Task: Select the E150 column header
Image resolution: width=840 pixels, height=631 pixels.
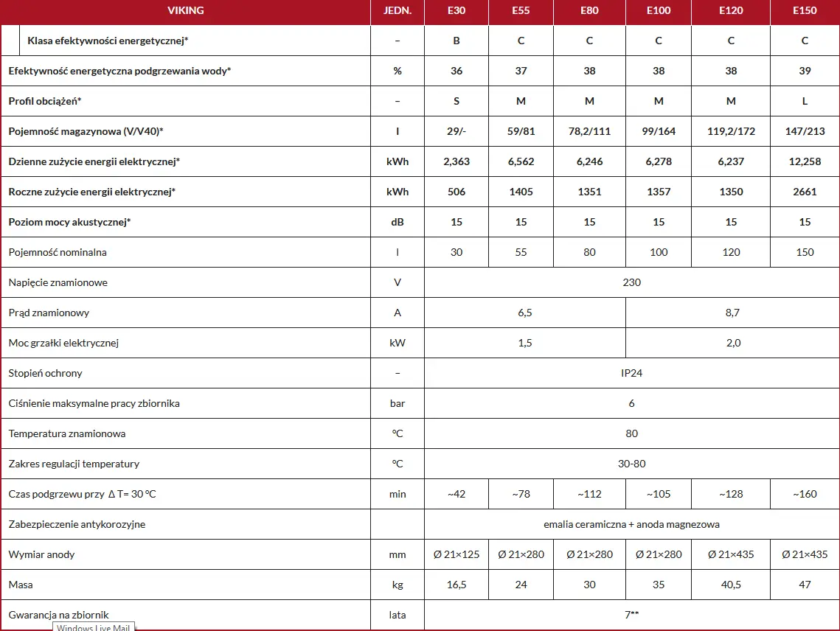Action: point(805,11)
